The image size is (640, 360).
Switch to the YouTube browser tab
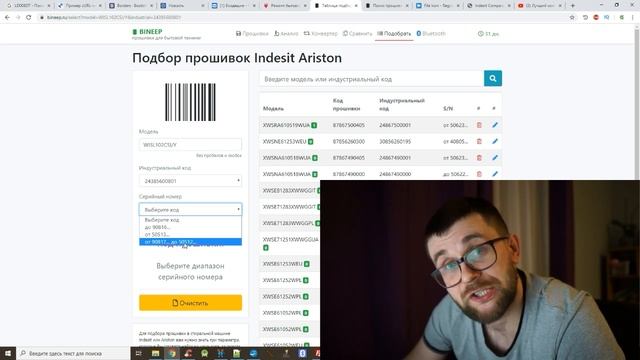click(540, 6)
